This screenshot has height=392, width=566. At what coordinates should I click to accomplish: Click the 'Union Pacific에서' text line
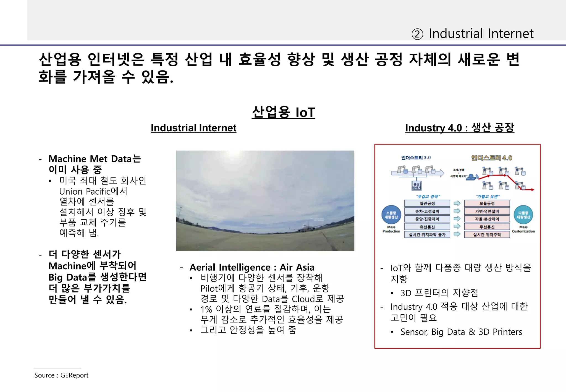[93, 191]
